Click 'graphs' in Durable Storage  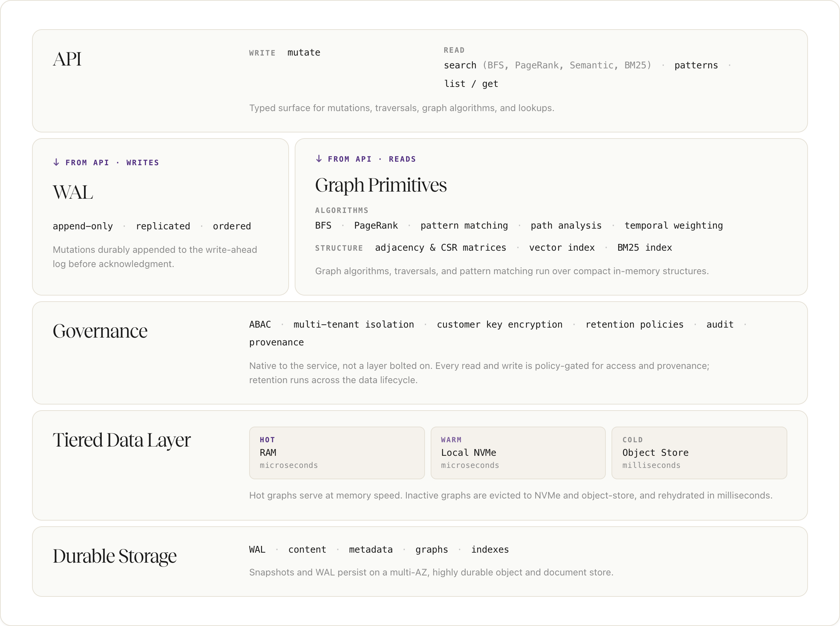[432, 549]
